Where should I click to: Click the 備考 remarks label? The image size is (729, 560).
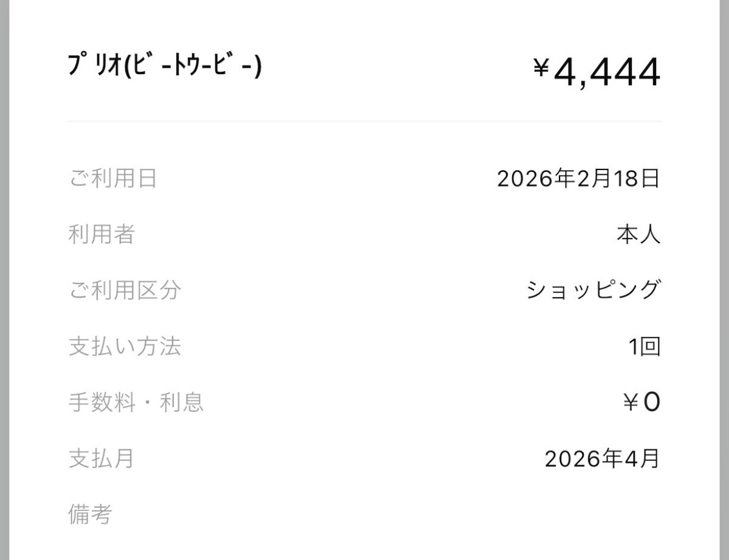click(x=90, y=515)
